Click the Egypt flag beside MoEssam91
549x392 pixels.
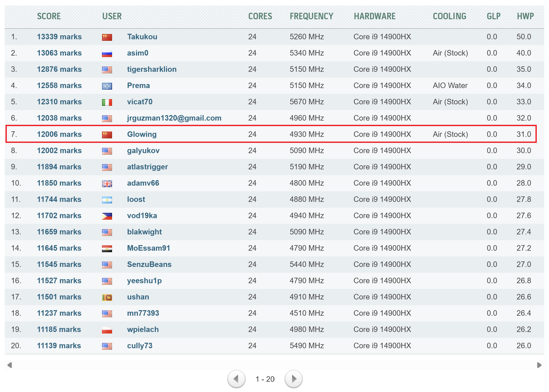click(x=107, y=249)
